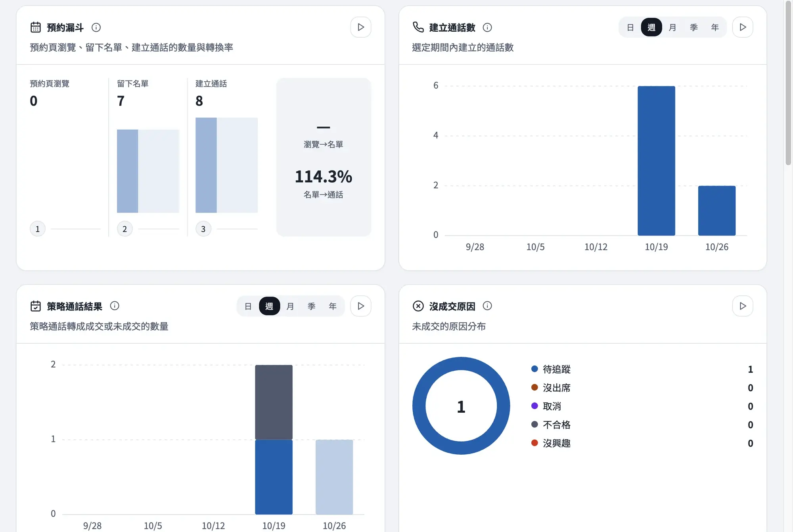Select 季 period in 建立通話數 card
Viewport: 793px width, 532px height.
tap(694, 27)
